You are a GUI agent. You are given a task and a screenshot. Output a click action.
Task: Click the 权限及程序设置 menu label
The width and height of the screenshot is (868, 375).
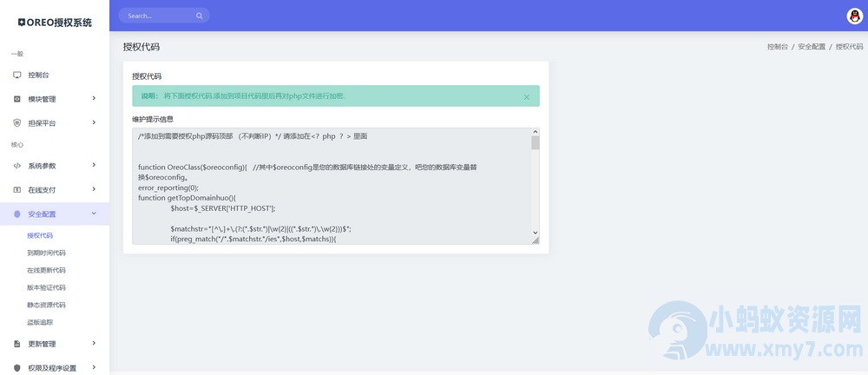pos(52,368)
